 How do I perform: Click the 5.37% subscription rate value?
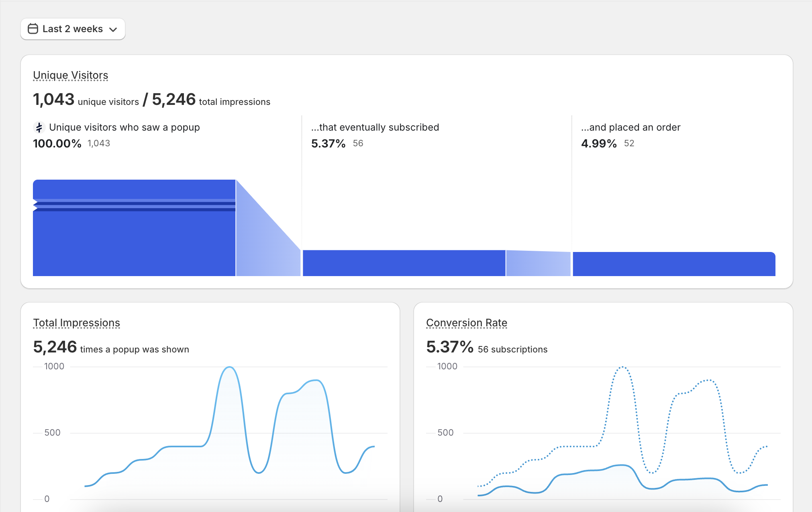pyautogui.click(x=328, y=143)
